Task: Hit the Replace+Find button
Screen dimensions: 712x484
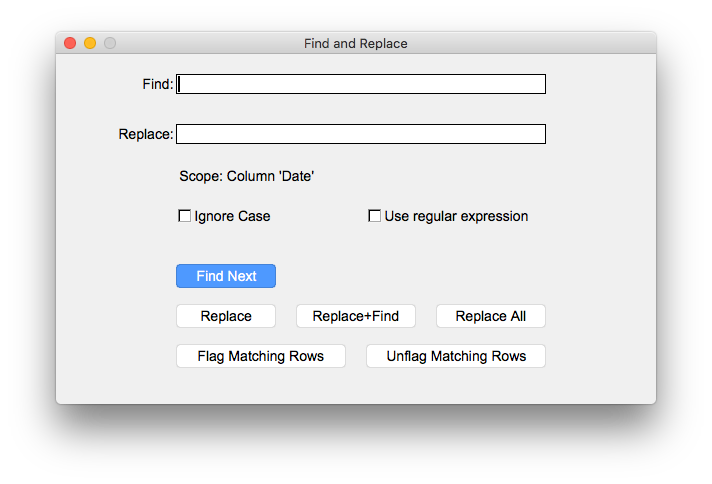Action: tap(355, 316)
